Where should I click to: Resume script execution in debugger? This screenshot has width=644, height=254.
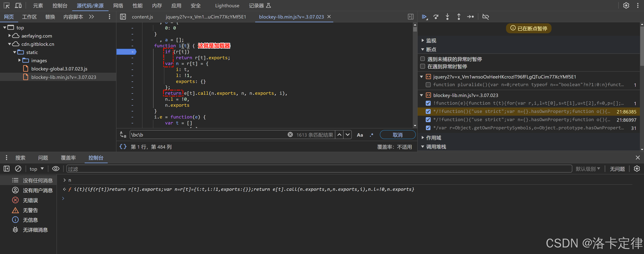(424, 17)
